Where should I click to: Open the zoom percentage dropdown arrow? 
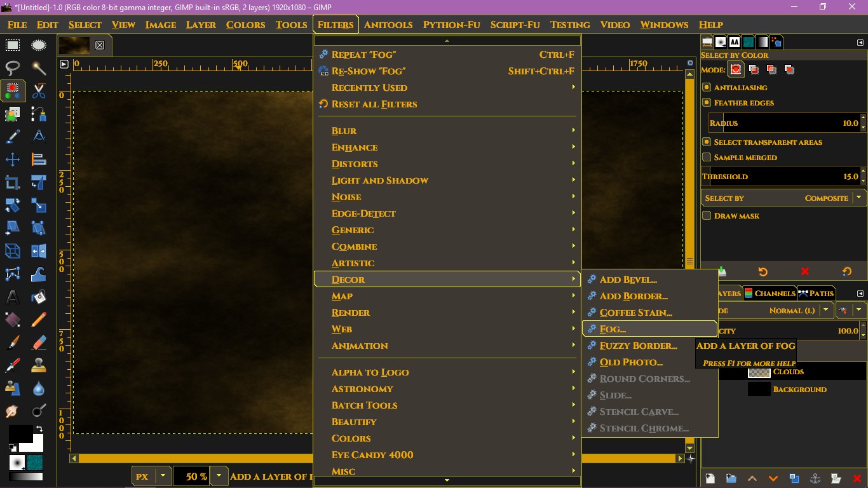point(219,476)
